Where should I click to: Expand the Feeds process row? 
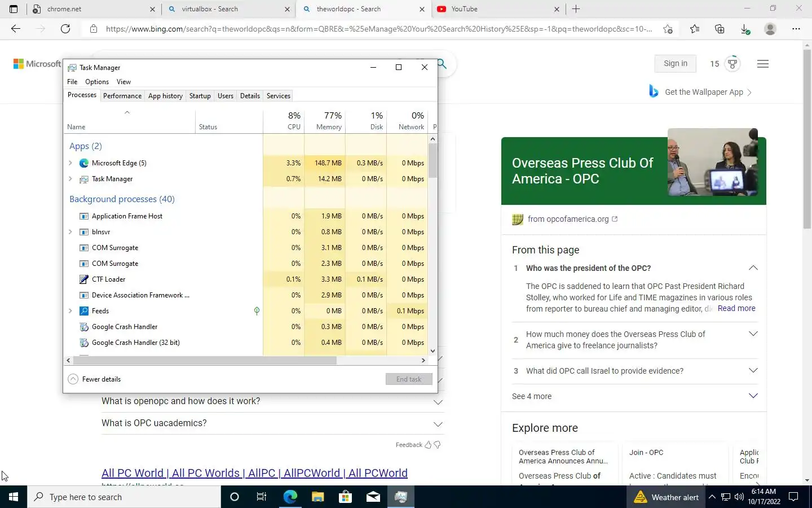[70, 311]
